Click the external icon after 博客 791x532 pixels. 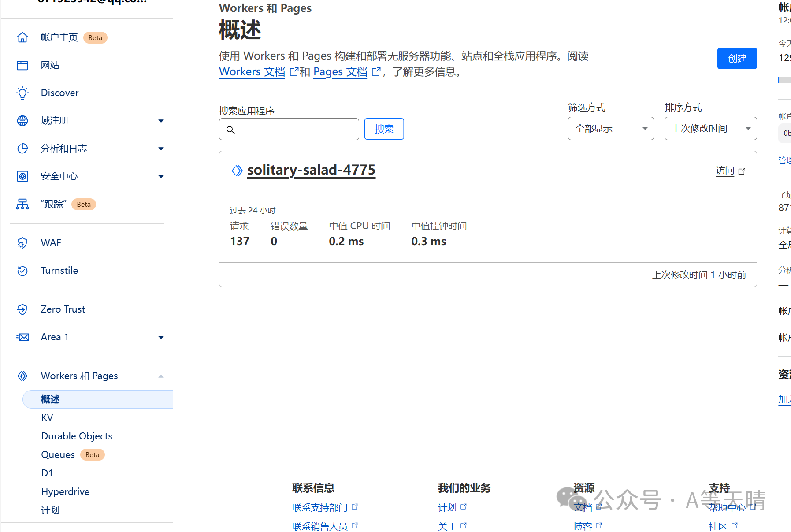[599, 525]
